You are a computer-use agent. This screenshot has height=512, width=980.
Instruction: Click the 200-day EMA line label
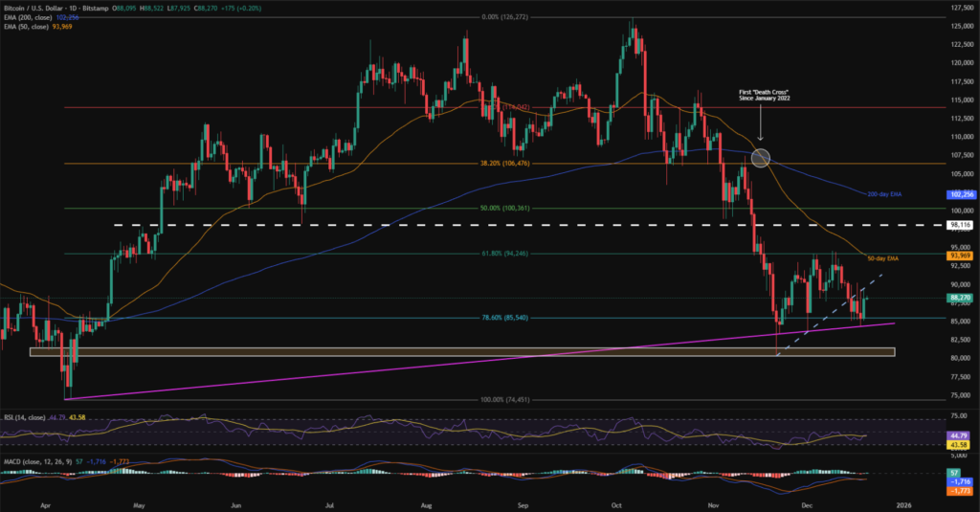coord(884,194)
